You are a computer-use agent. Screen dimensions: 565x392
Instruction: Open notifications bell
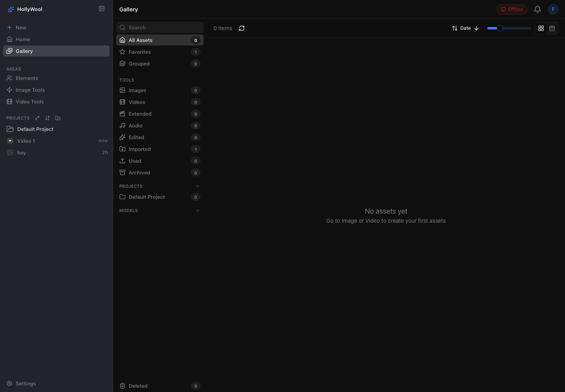(538, 9)
